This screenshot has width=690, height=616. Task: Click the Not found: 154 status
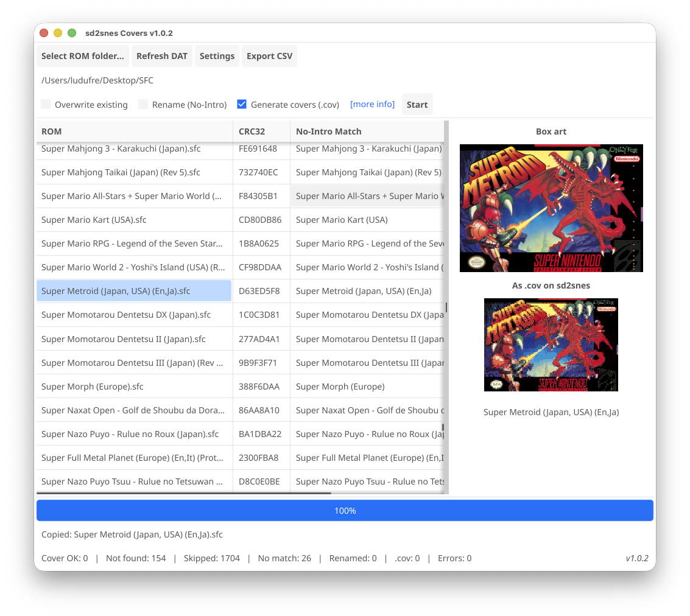(x=136, y=558)
